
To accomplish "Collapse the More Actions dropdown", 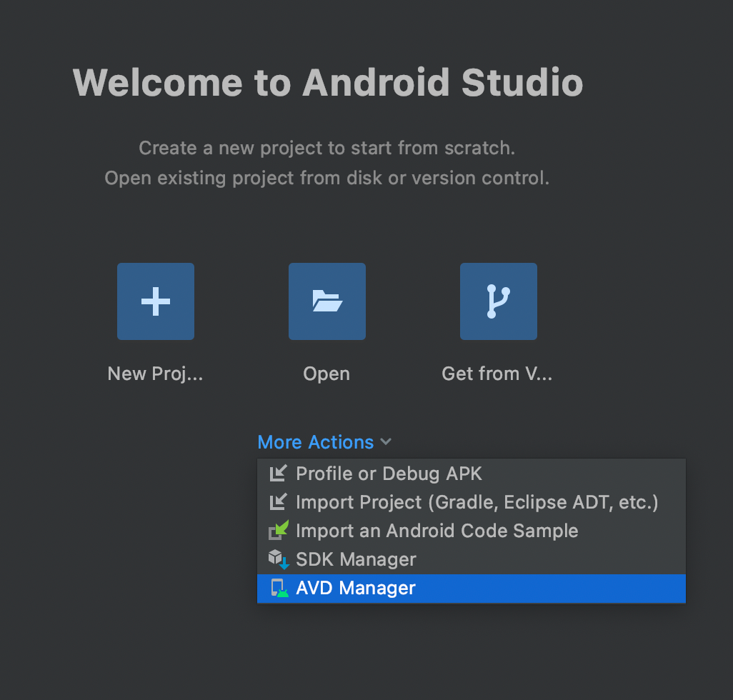I will coord(324,442).
